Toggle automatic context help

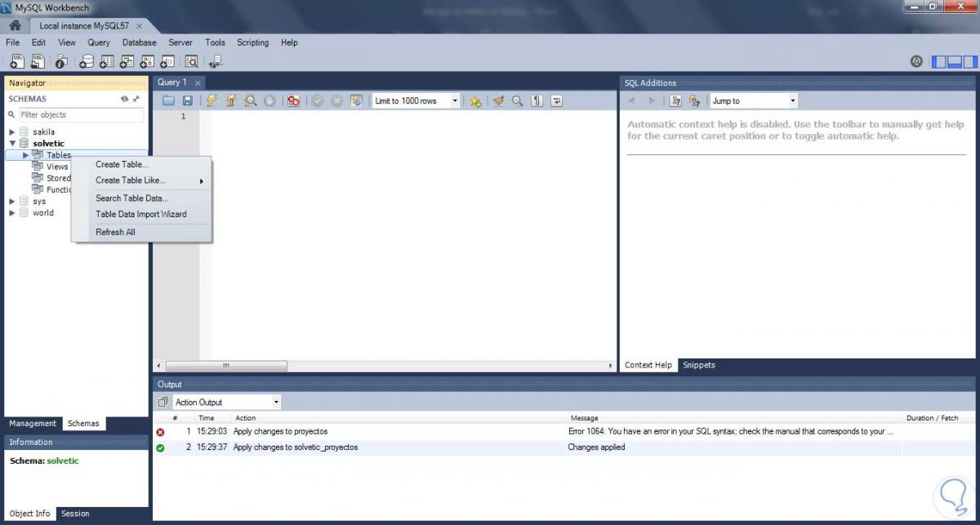pos(695,101)
